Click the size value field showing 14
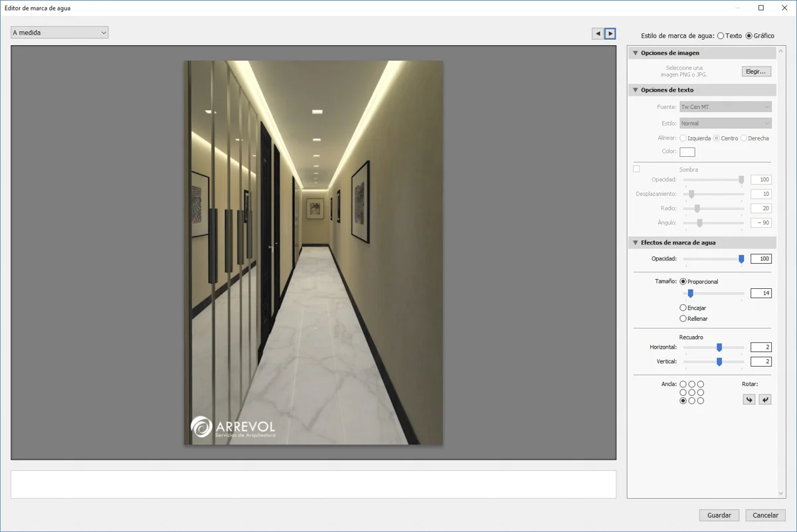The width and height of the screenshot is (797, 532). (x=761, y=294)
